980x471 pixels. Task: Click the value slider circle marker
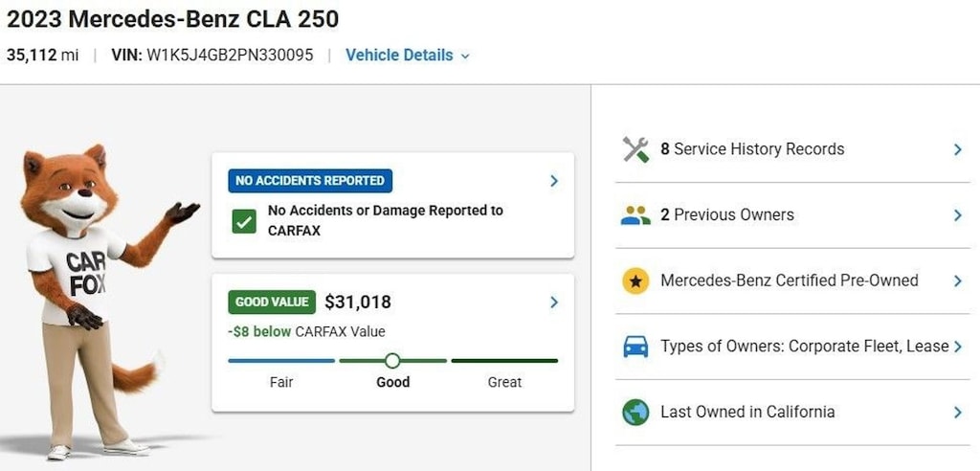(x=392, y=361)
